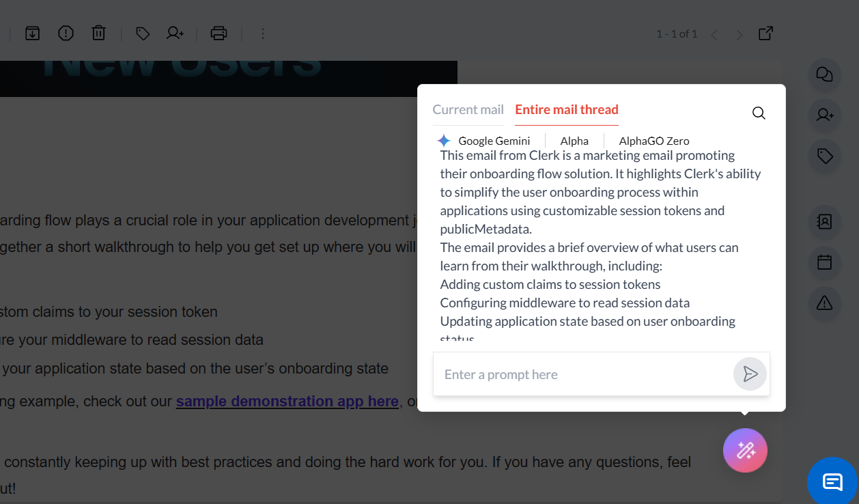859x504 pixels.
Task: Open email in new window
Action: [x=766, y=33]
